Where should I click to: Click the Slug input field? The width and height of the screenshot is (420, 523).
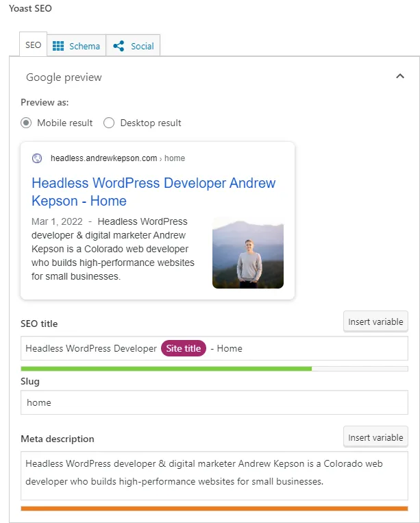tap(214, 402)
